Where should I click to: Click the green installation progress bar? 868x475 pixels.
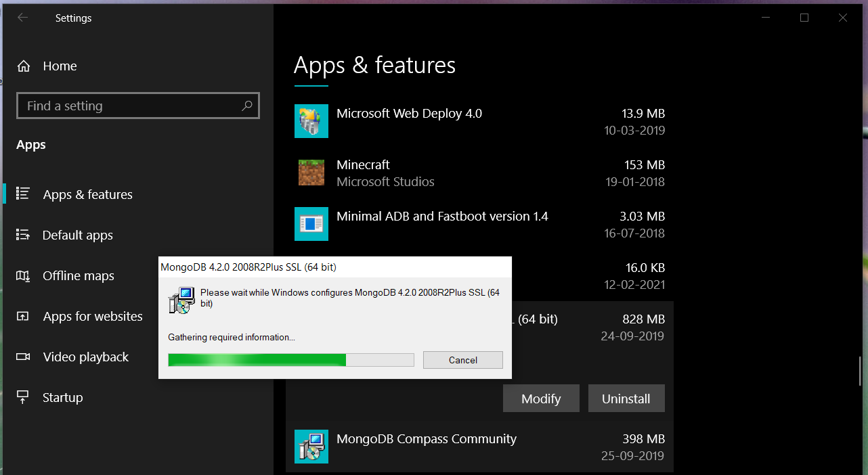291,360
